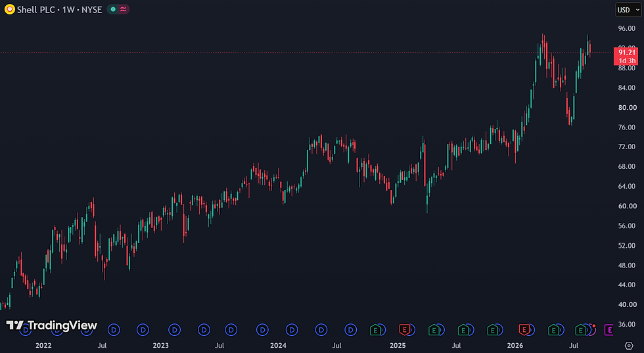Click dividend marker midway between 2023 and Jul 2023
The width and height of the screenshot is (644, 353).
(204, 329)
